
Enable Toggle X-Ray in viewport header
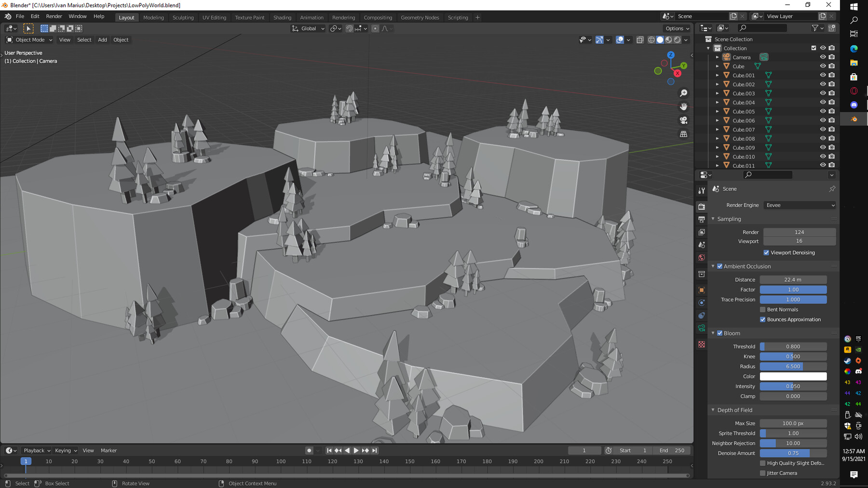[640, 40]
